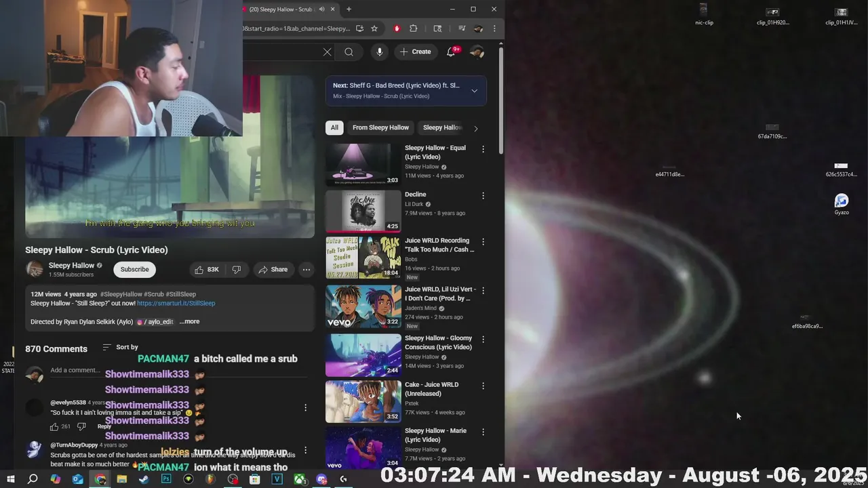Open the smarturl.it/StillSleep link

[x=176, y=304]
